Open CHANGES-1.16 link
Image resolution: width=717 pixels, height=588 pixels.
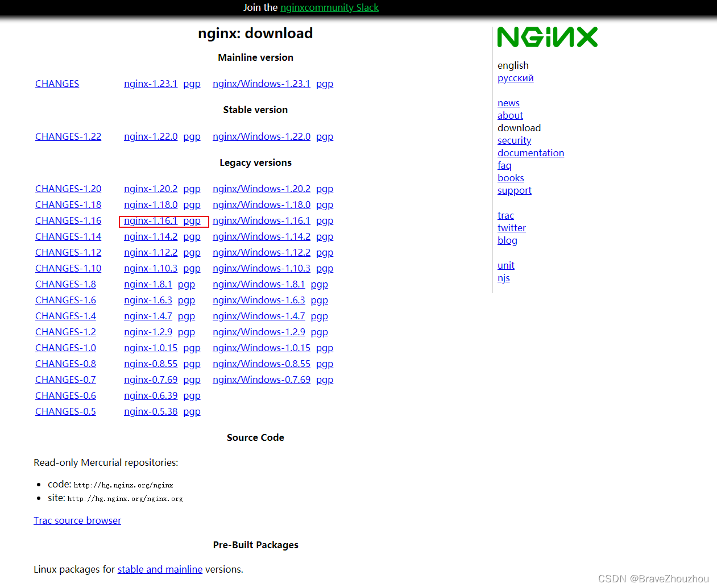[x=68, y=220]
